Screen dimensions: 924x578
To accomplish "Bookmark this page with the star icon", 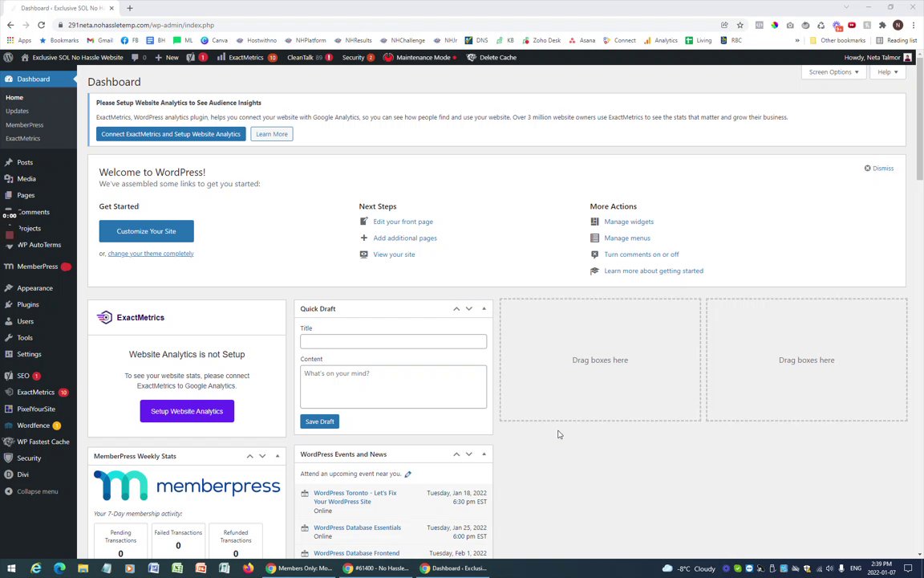I will (740, 25).
